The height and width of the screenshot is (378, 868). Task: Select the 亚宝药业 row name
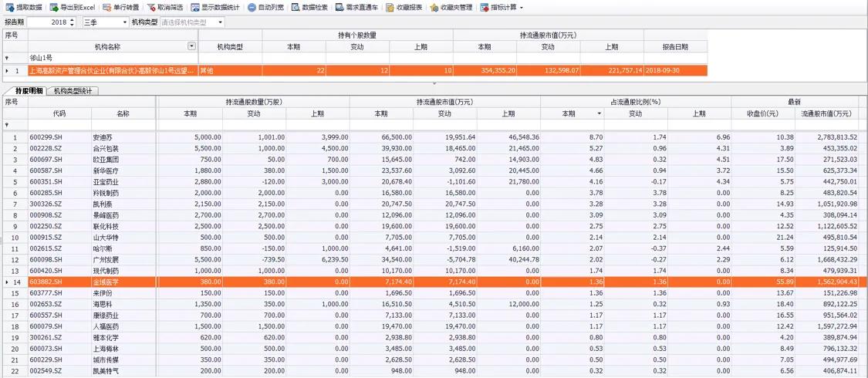point(106,182)
